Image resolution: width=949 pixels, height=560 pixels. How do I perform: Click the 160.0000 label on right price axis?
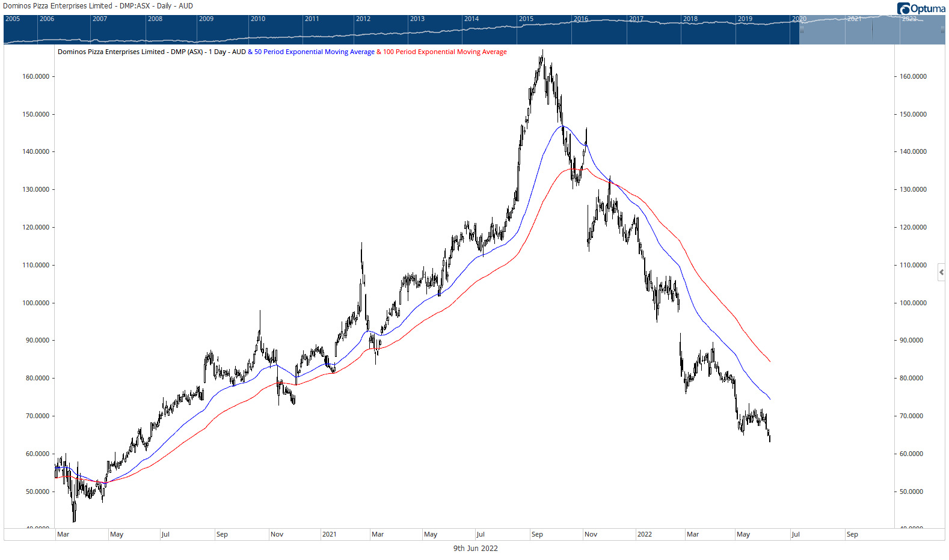912,76
